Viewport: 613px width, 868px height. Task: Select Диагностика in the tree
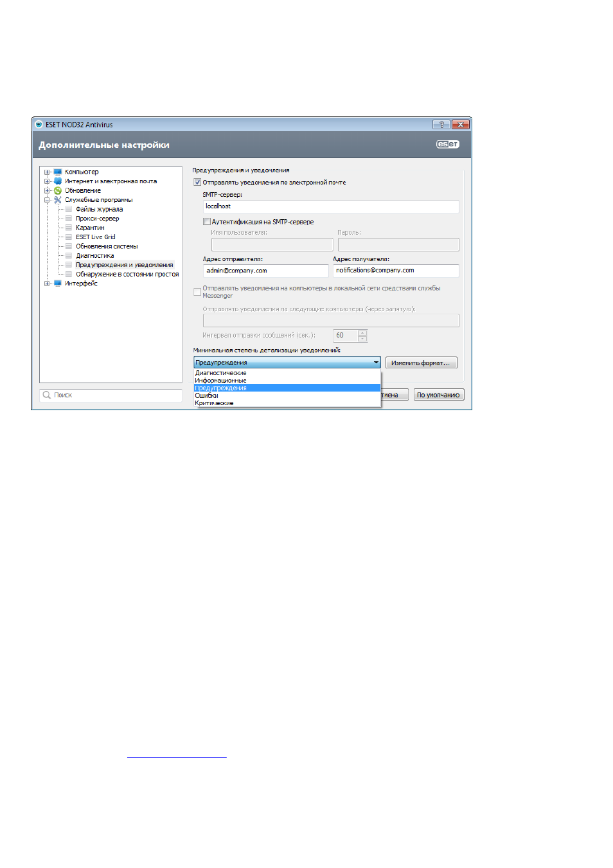pos(95,256)
